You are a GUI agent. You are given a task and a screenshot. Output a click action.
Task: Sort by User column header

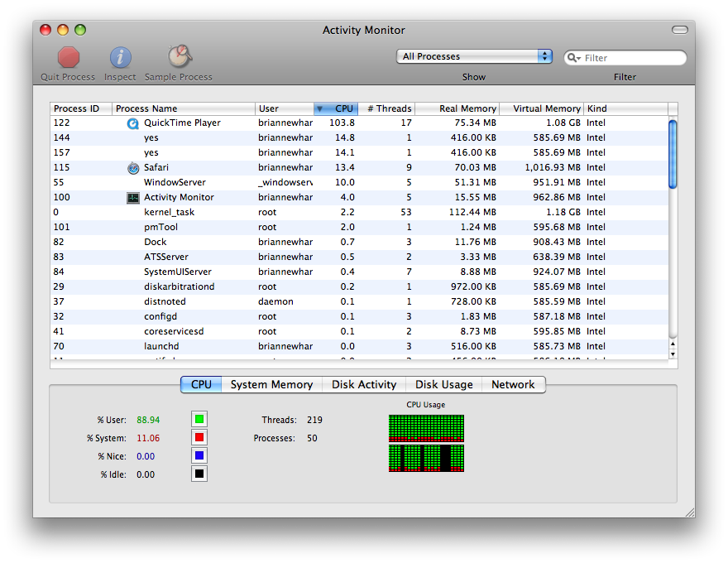tap(285, 108)
